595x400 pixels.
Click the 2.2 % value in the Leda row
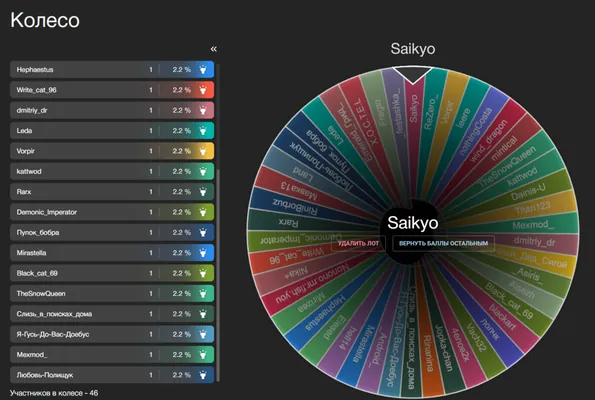pyautogui.click(x=182, y=131)
